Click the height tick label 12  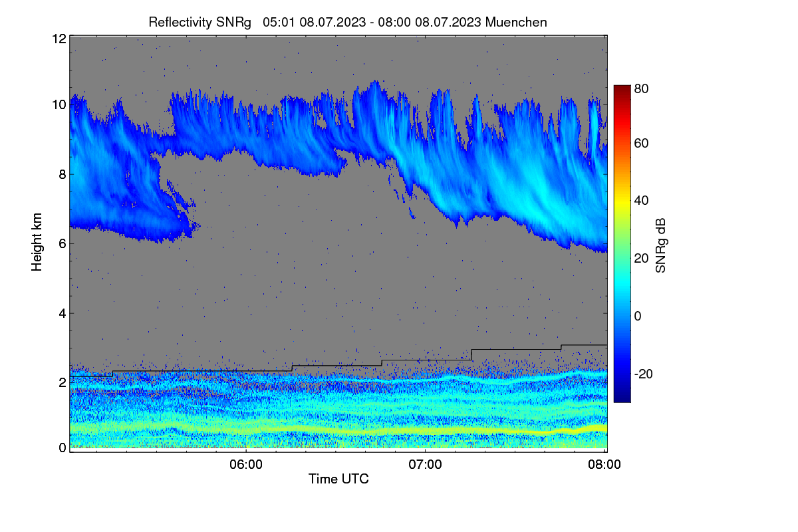pos(59,39)
